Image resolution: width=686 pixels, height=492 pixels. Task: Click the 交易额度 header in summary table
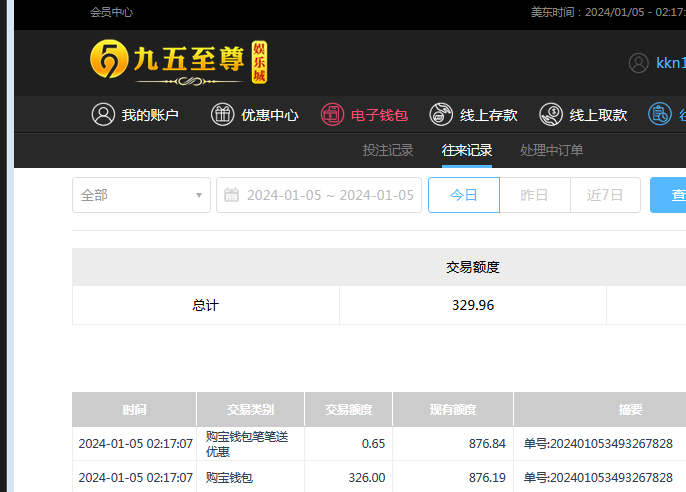472,267
